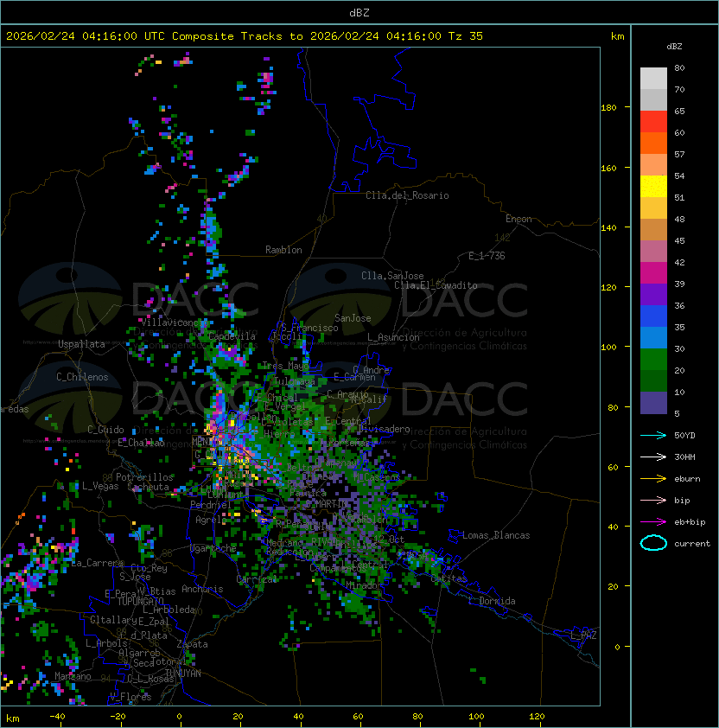This screenshot has width=719, height=728.
Task: Click the '65' label on dBZ color scale
Action: click(x=679, y=111)
